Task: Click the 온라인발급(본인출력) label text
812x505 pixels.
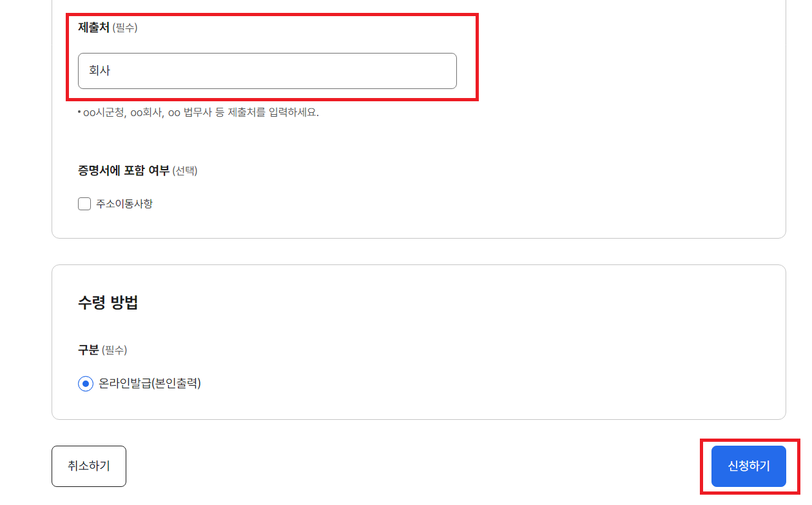Action: [150, 383]
